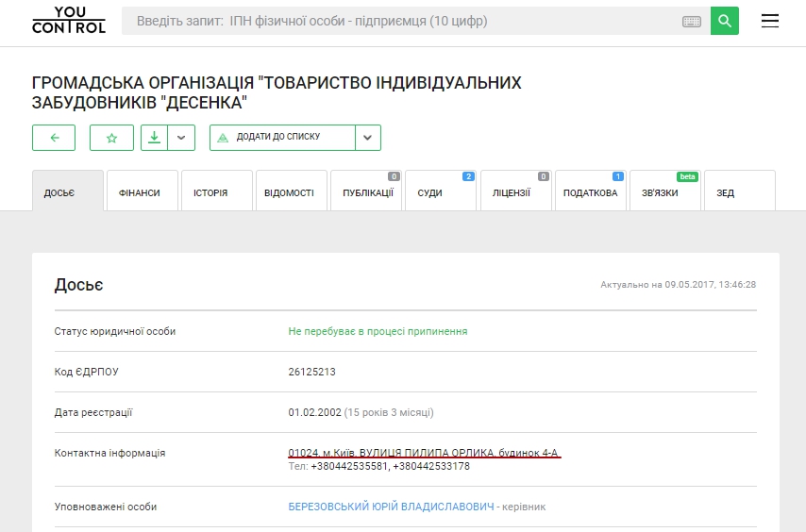Download the dossier file
This screenshot has height=532, width=806.
[x=155, y=138]
